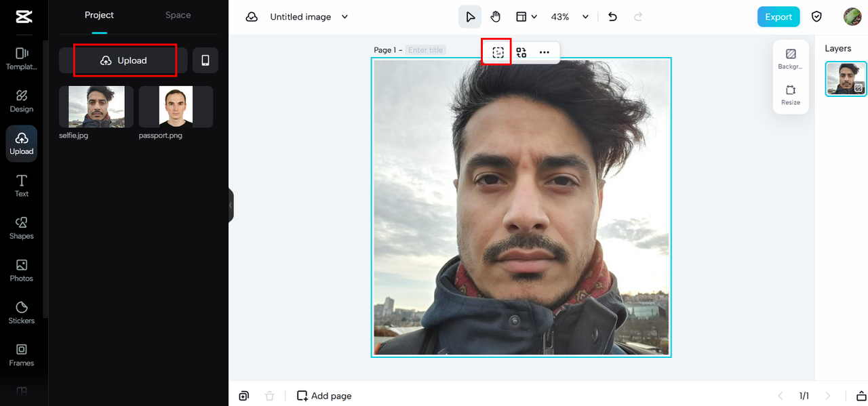868x406 pixels.
Task: Click the redo arrow
Action: coord(637,17)
